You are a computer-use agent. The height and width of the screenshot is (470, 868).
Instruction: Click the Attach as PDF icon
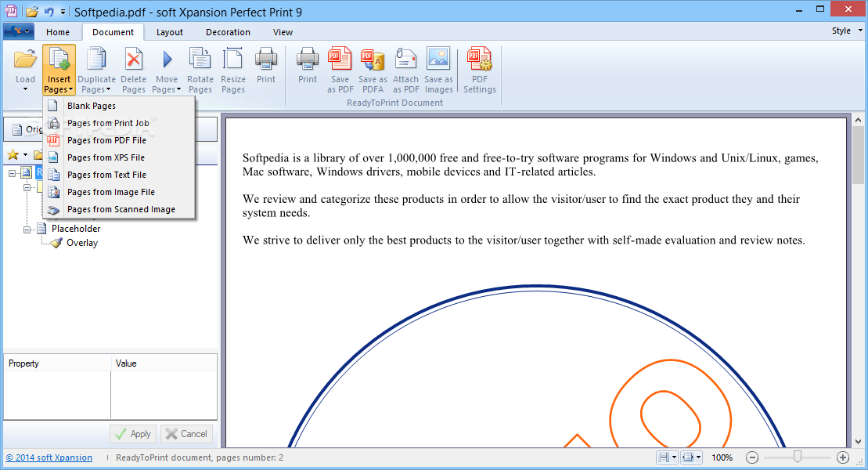click(x=405, y=60)
